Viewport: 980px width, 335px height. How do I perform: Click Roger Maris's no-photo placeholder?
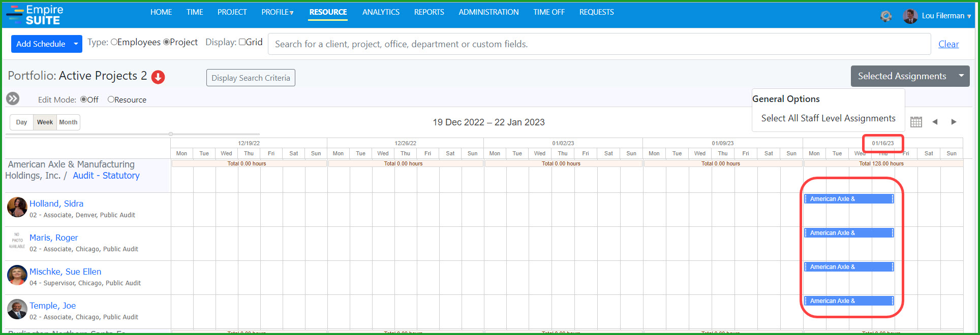17,241
